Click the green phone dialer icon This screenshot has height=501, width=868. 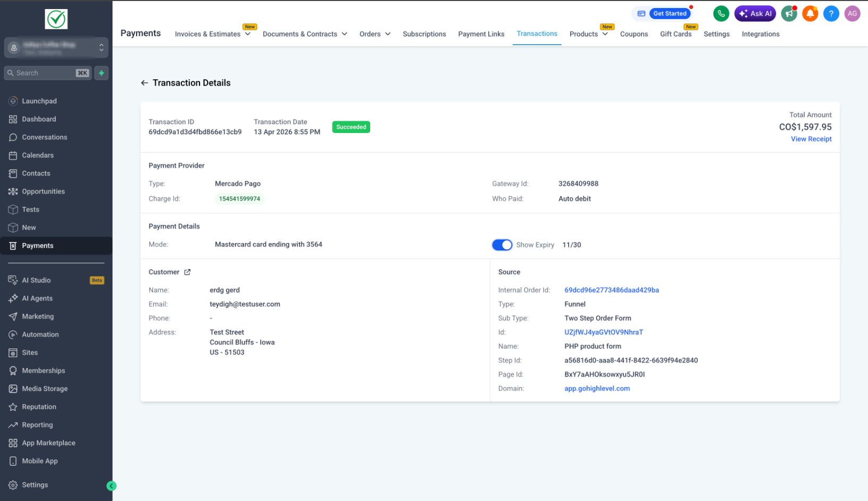coord(721,14)
